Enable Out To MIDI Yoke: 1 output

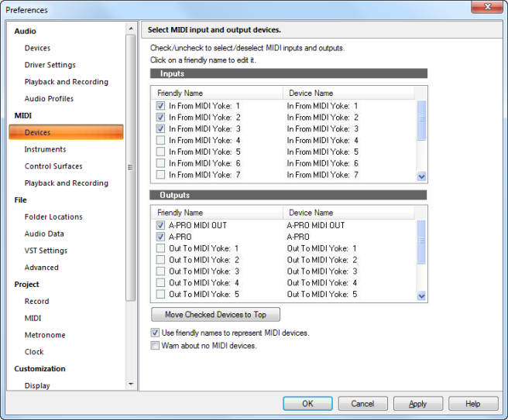(160, 248)
